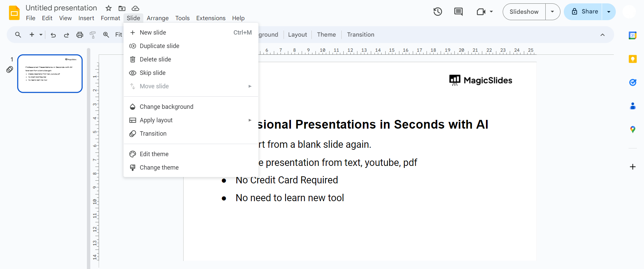644x269 pixels.
Task: Open Google Keep from side panel
Action: click(633, 59)
